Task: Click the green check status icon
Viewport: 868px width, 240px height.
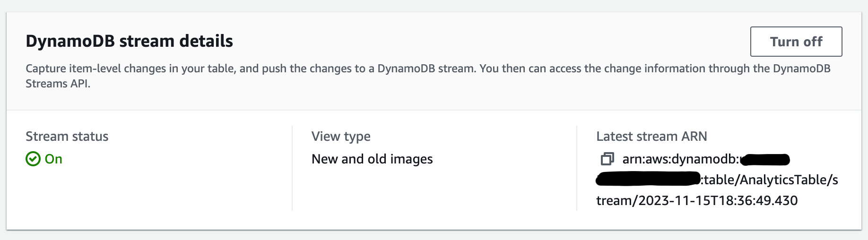Action: point(33,159)
